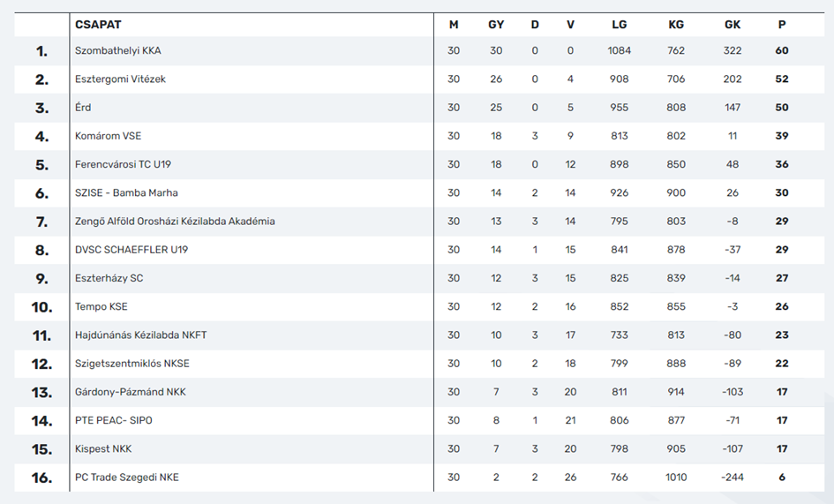This screenshot has width=834, height=504.
Task: Click Zengő Alföld Orosházi Kézilabda Akadémia
Action: click(175, 222)
